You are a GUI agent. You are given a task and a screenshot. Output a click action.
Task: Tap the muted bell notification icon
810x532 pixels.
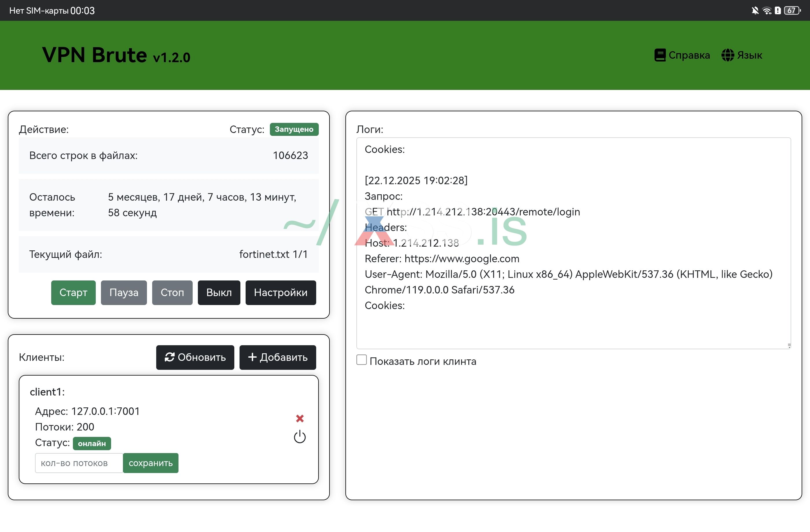point(755,10)
